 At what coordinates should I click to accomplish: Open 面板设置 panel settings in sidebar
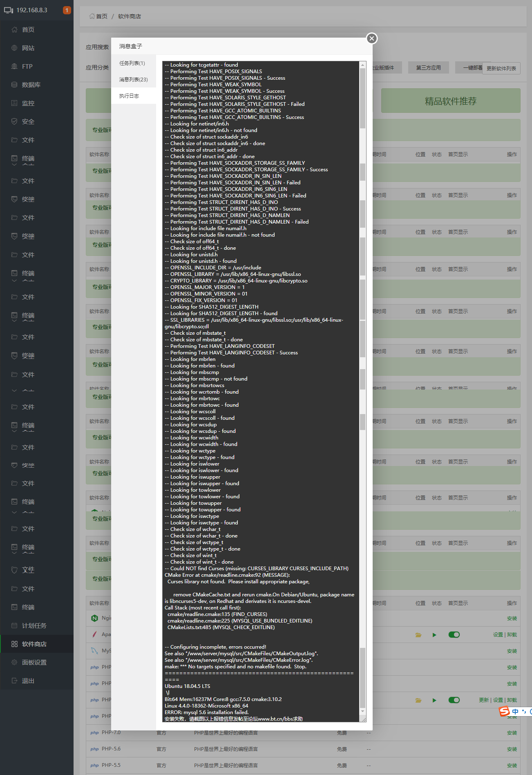[x=34, y=662]
